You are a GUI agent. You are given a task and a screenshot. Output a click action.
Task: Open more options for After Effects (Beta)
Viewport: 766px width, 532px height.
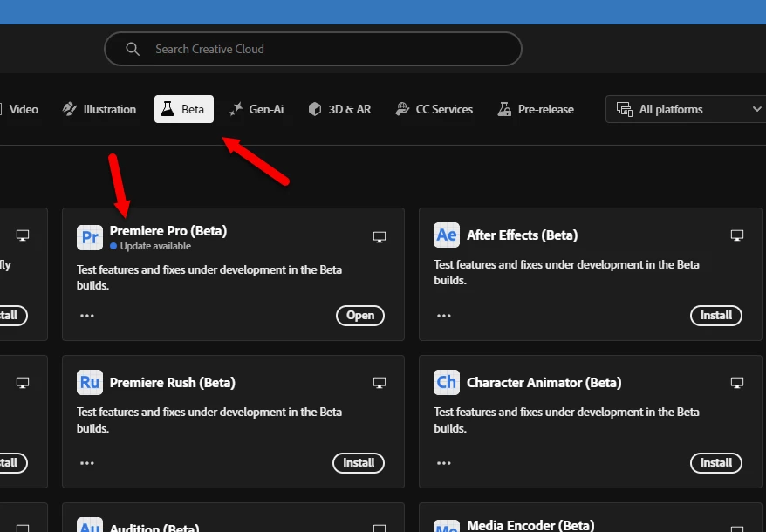(x=443, y=316)
